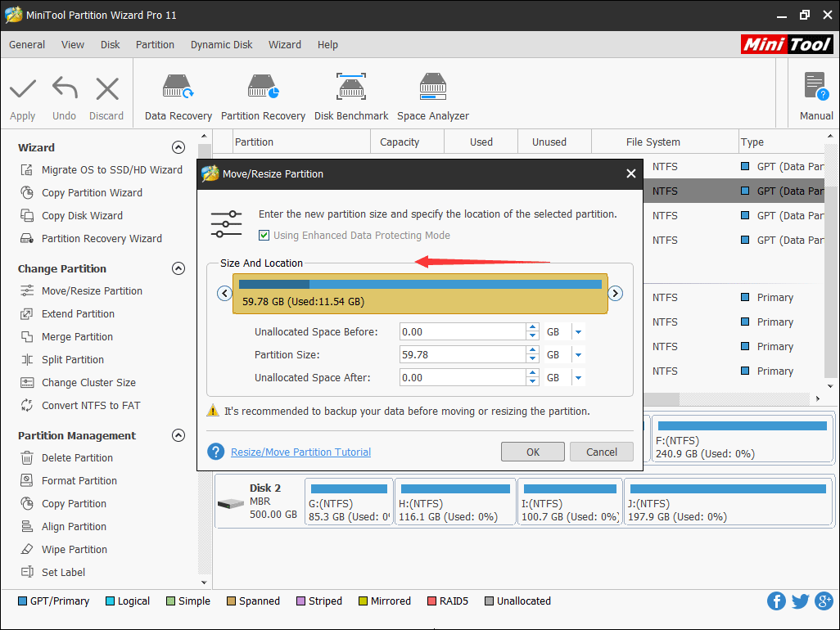Discard all changes
Viewport: 840px width, 630px height.
coord(106,93)
